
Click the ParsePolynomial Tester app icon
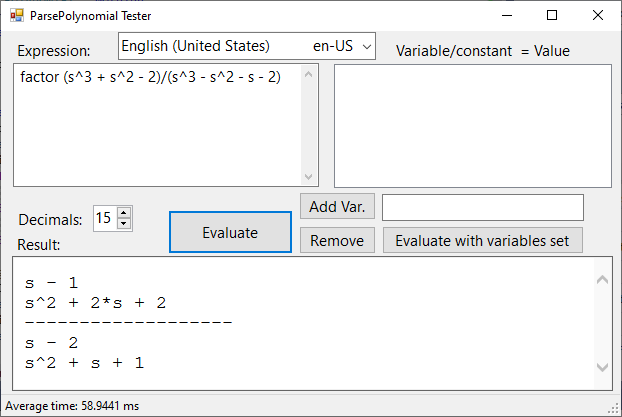coord(17,15)
